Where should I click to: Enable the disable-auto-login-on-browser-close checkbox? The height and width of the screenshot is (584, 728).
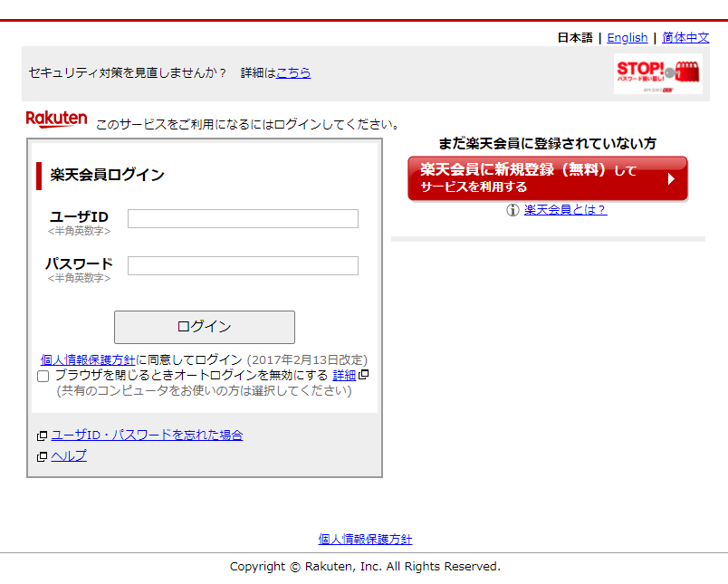tap(43, 376)
